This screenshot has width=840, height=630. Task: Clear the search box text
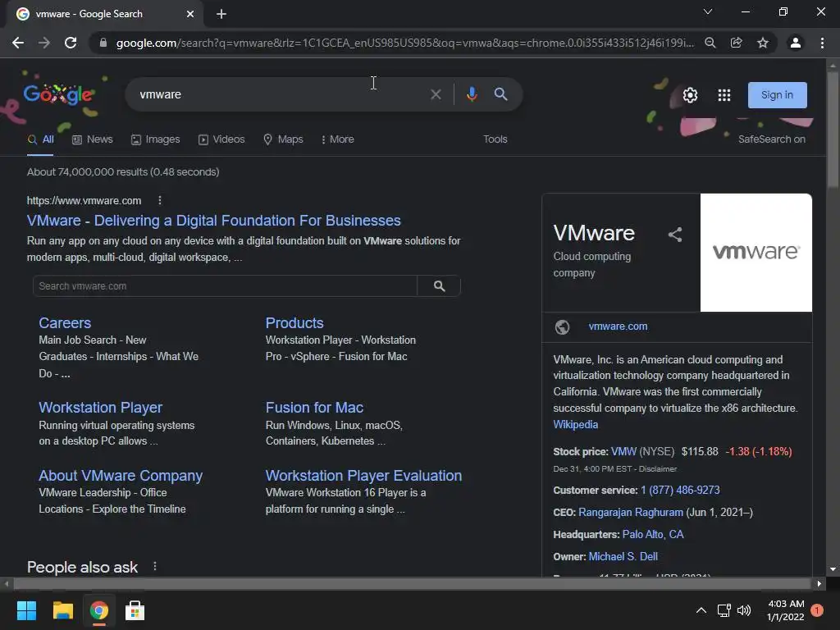point(436,94)
